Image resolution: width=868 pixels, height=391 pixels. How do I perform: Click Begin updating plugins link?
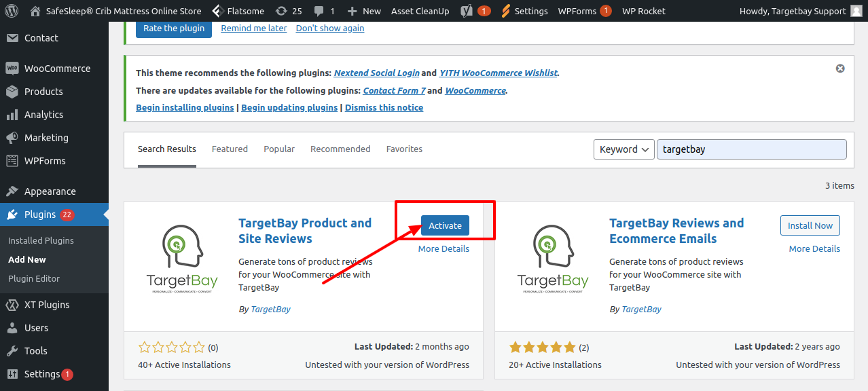[x=289, y=108]
